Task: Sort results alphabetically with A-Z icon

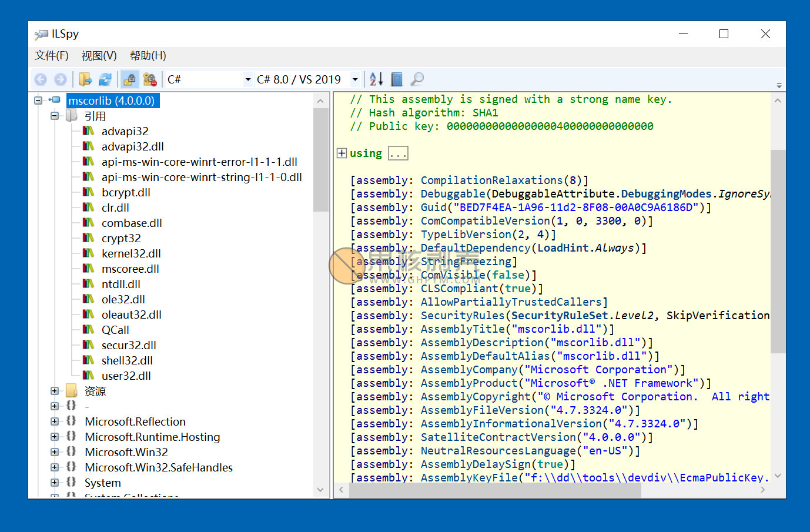Action: point(376,79)
